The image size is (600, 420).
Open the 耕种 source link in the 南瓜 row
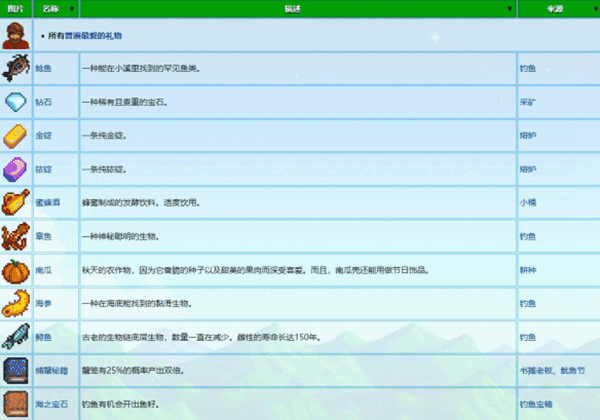click(528, 270)
